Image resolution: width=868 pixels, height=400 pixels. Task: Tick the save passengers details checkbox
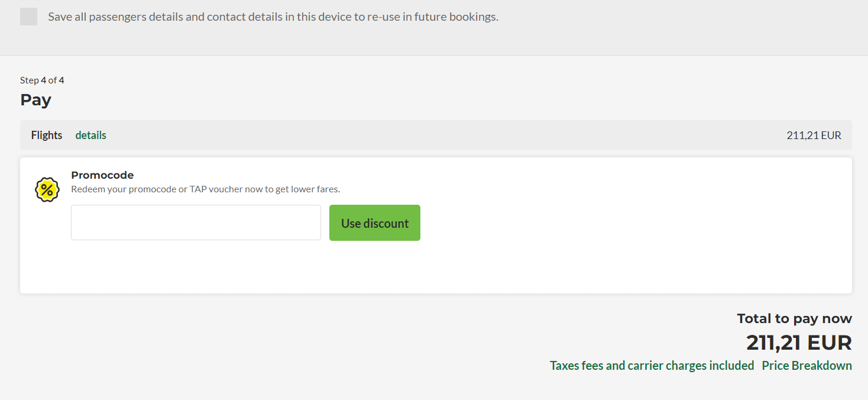click(28, 17)
